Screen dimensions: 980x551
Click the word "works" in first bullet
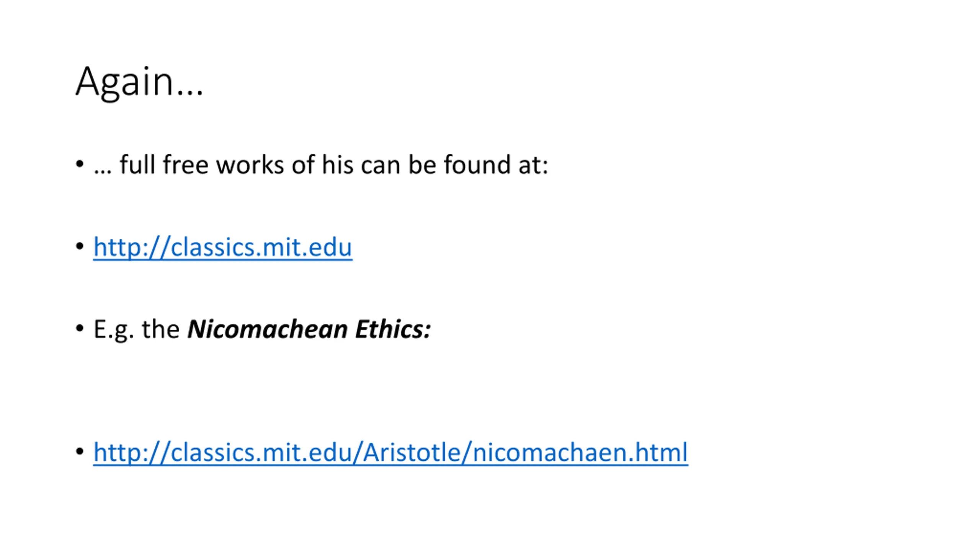(250, 165)
